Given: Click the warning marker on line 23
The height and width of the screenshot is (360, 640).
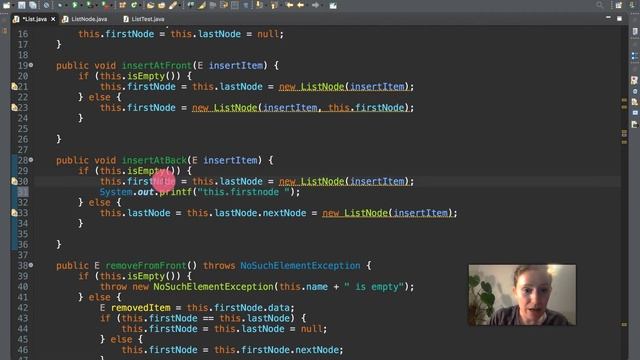Looking at the screenshot, I should (x=14, y=108).
